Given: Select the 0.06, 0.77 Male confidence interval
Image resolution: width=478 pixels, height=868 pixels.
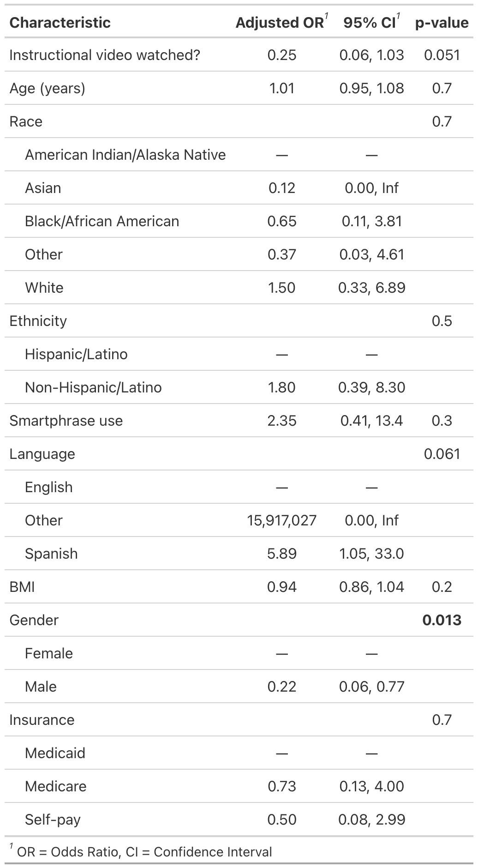Looking at the screenshot, I should point(371,687).
